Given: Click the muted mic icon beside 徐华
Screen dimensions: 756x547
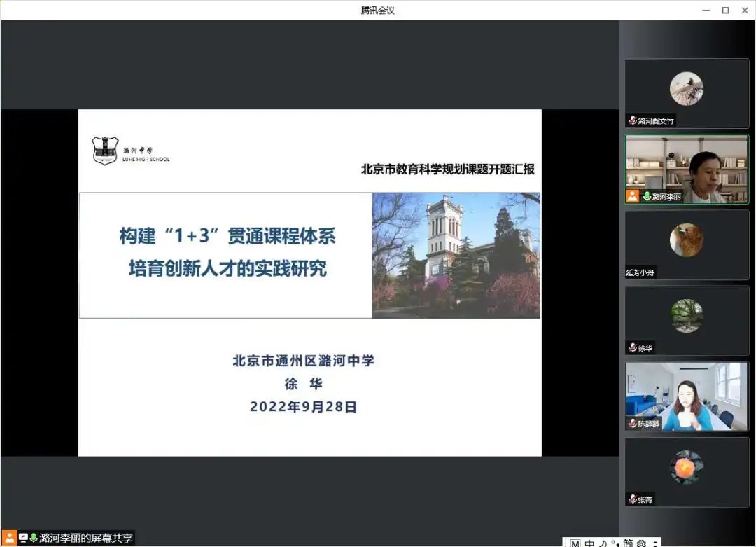Looking at the screenshot, I should (632, 348).
